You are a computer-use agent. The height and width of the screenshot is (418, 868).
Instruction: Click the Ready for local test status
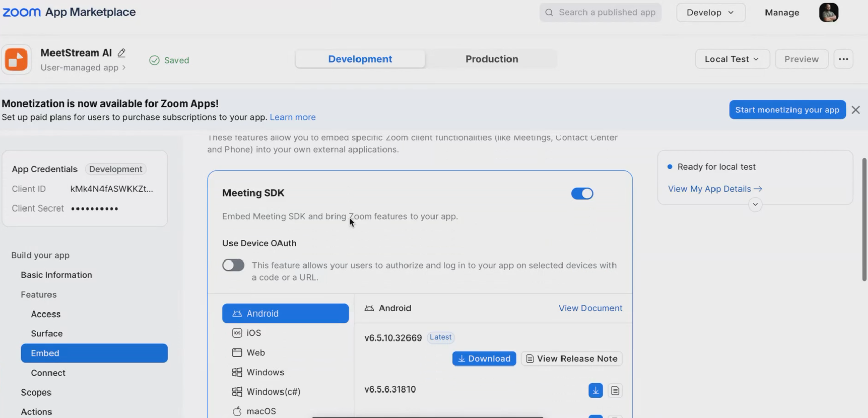717,167
